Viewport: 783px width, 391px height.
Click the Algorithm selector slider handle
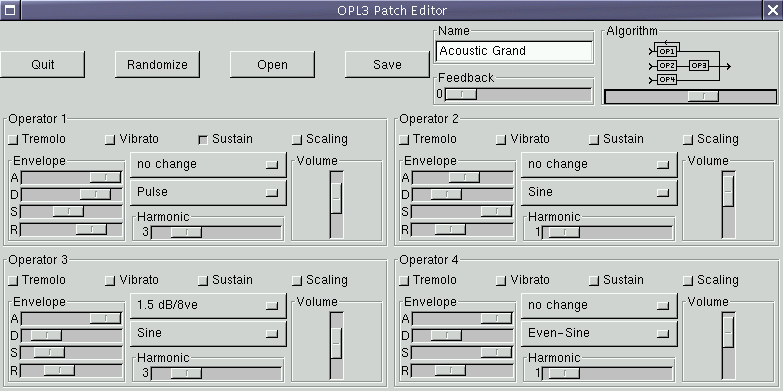[x=703, y=96]
